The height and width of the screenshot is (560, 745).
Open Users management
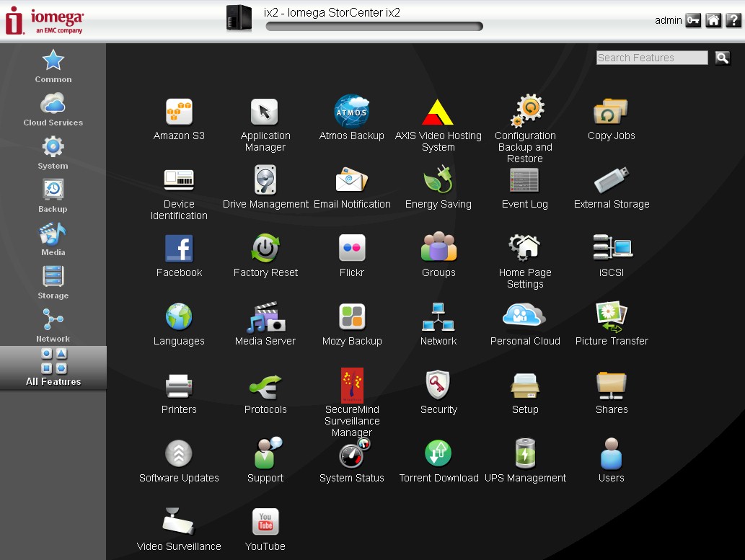click(x=612, y=460)
